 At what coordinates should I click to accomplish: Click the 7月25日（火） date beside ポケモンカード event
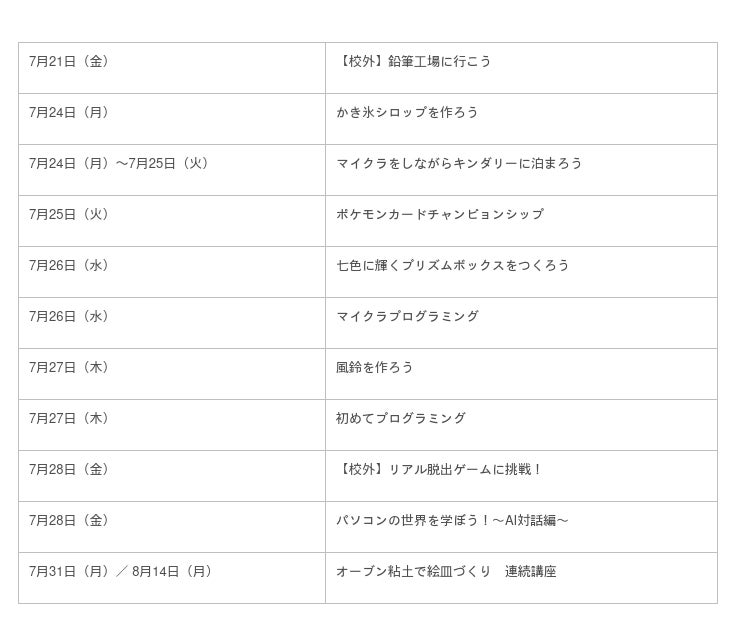pyautogui.click(x=69, y=215)
